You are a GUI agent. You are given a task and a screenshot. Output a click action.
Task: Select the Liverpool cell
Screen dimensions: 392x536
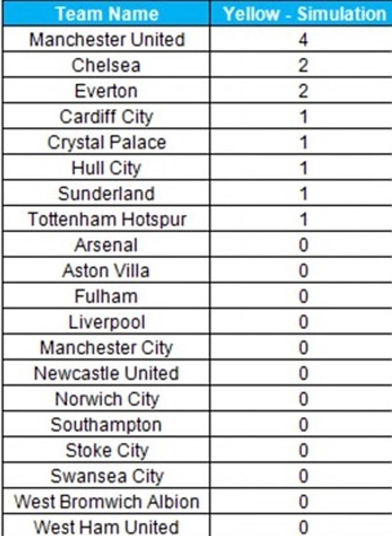[x=107, y=322]
